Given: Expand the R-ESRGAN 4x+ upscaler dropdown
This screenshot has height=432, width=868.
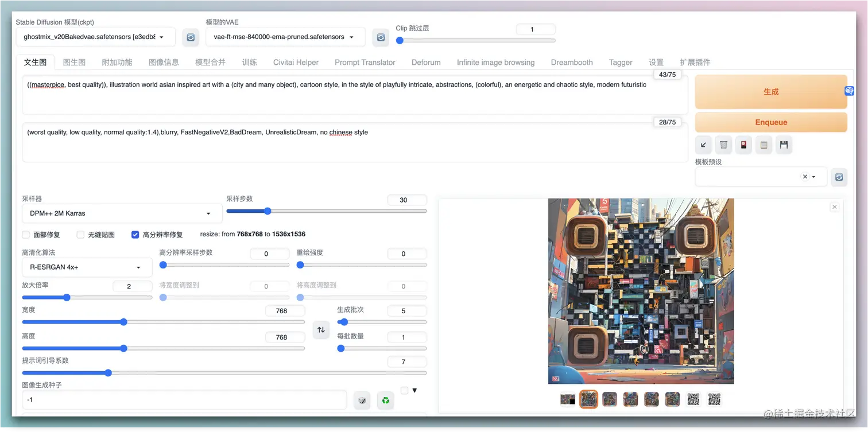Looking at the screenshot, I should 86,267.
